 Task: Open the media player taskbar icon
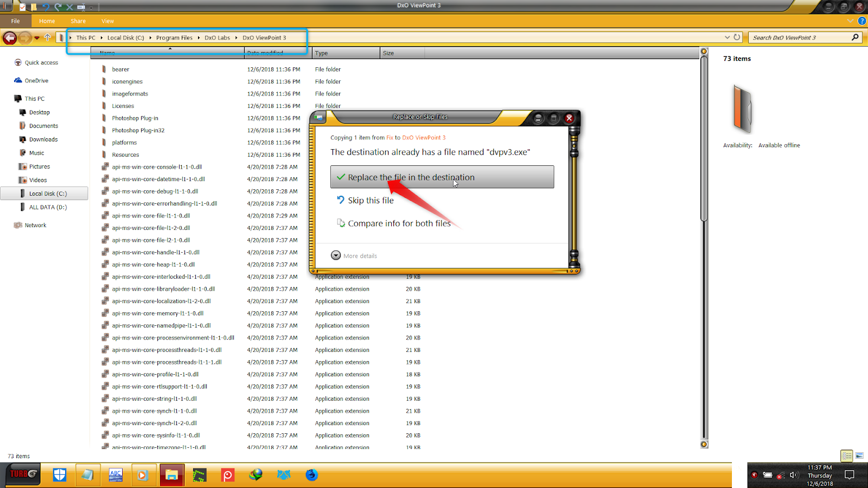click(x=143, y=475)
